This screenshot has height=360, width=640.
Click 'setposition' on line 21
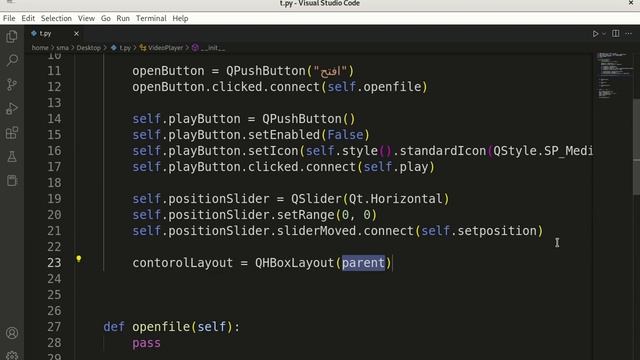pos(497,231)
